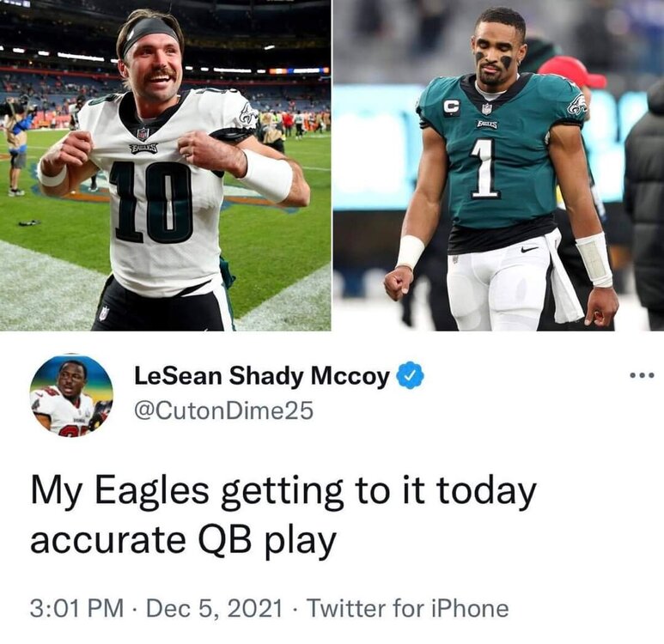Click the red cap behind the player
Image resolution: width=664 pixels, height=644 pixels.
click(571, 71)
